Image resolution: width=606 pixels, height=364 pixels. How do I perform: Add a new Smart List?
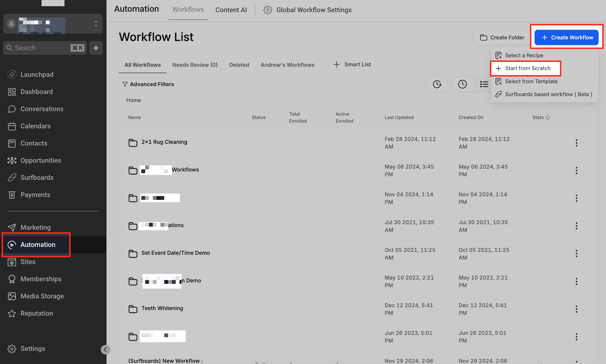pos(352,64)
